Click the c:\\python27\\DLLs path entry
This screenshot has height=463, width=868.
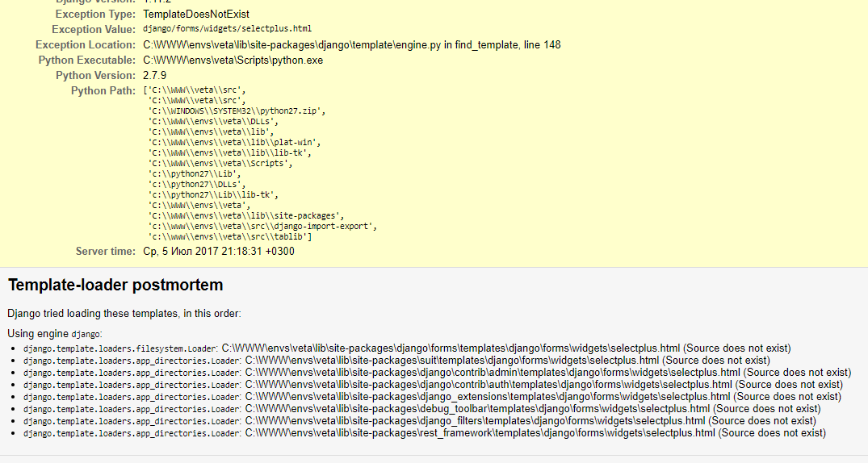[x=196, y=184]
